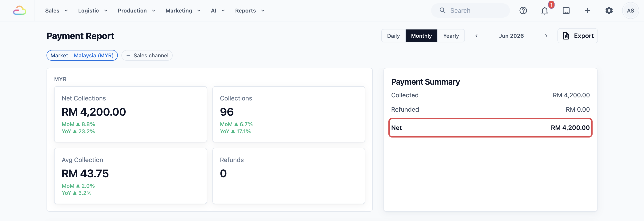Select the Refunded row in Payment Summary

click(490, 109)
